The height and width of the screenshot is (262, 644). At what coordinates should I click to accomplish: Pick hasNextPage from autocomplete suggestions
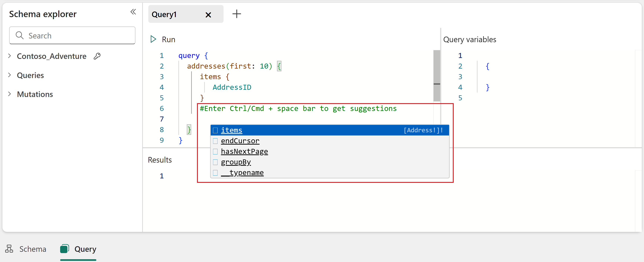(x=244, y=151)
